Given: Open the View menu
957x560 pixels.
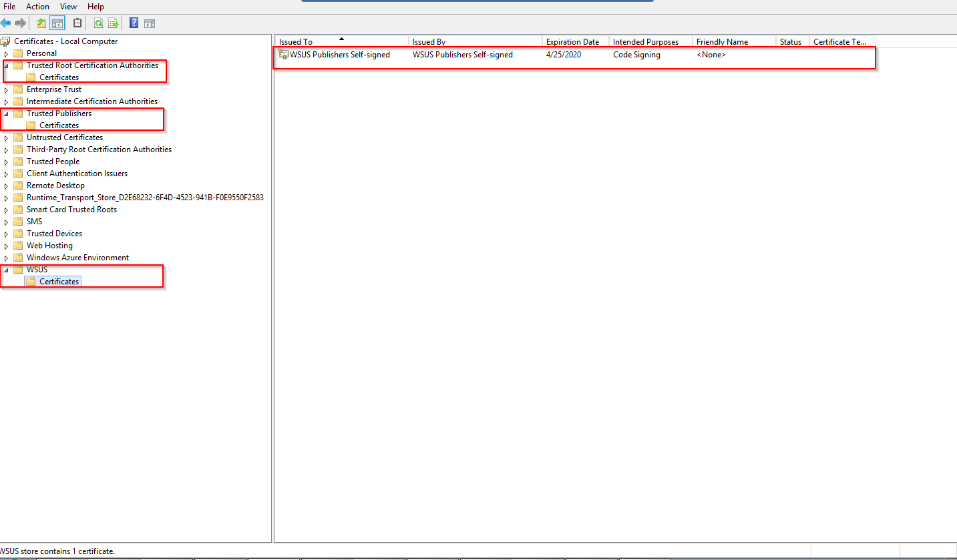Looking at the screenshot, I should (x=68, y=7).
